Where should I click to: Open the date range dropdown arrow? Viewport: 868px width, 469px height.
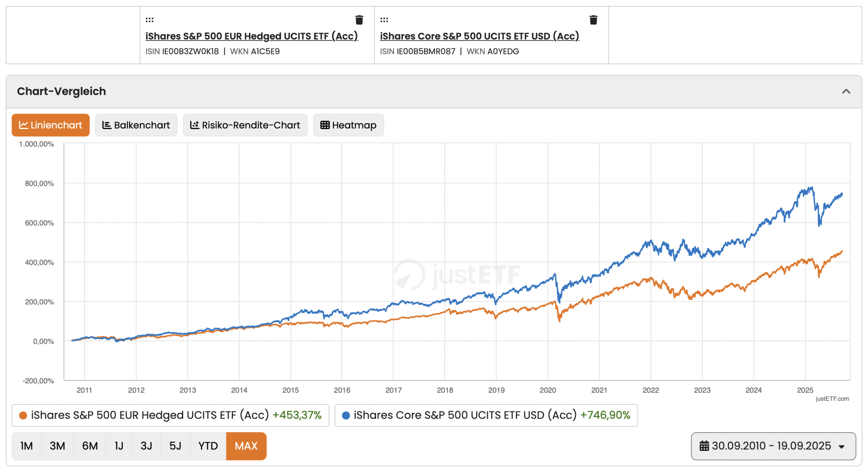842,447
